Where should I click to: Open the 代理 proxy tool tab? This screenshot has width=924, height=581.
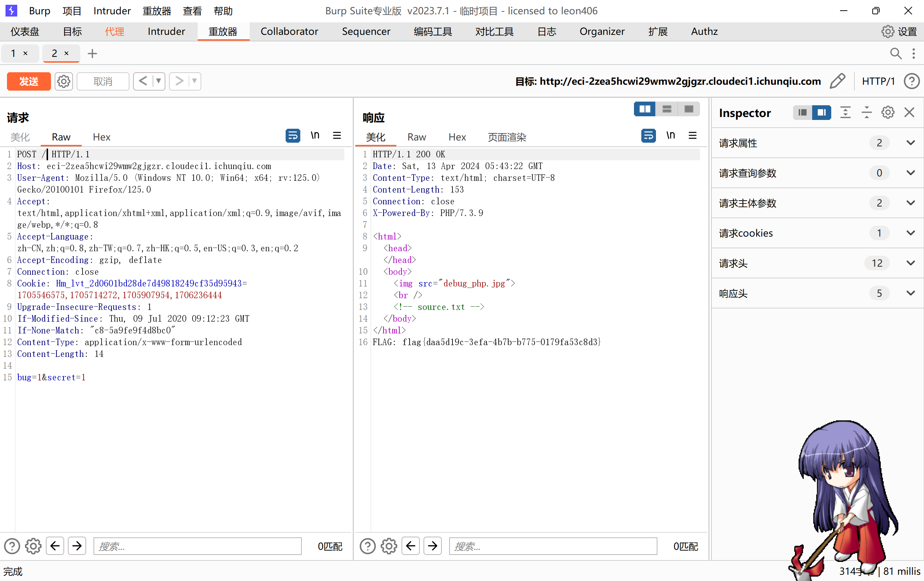114,32
